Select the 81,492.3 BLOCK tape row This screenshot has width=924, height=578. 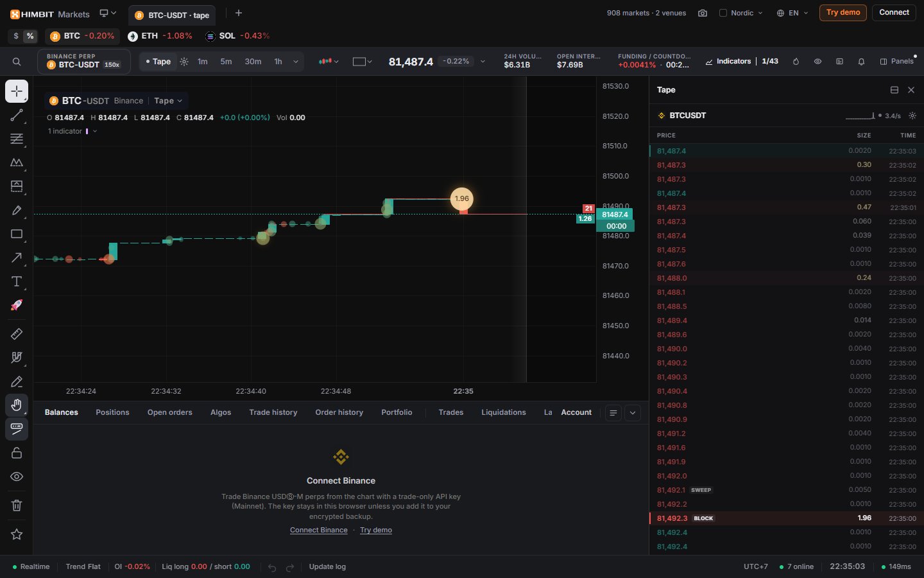tap(787, 518)
